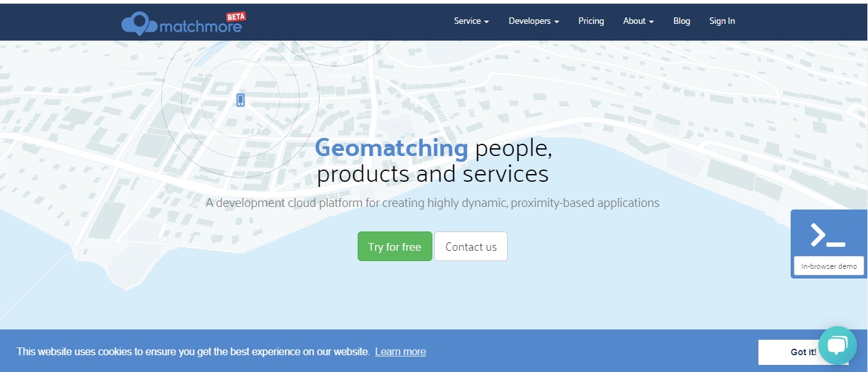
Task: Open the chat bubble widget
Action: coord(837,346)
